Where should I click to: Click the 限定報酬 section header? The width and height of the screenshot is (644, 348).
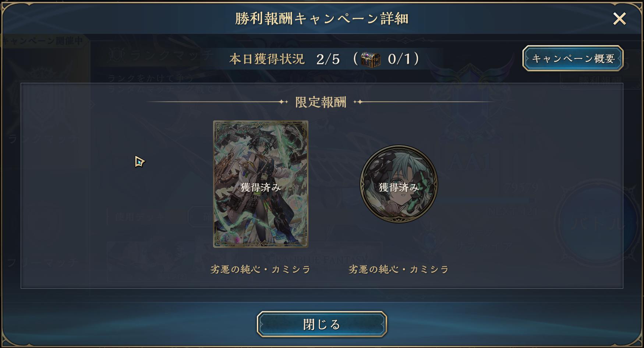tap(321, 102)
